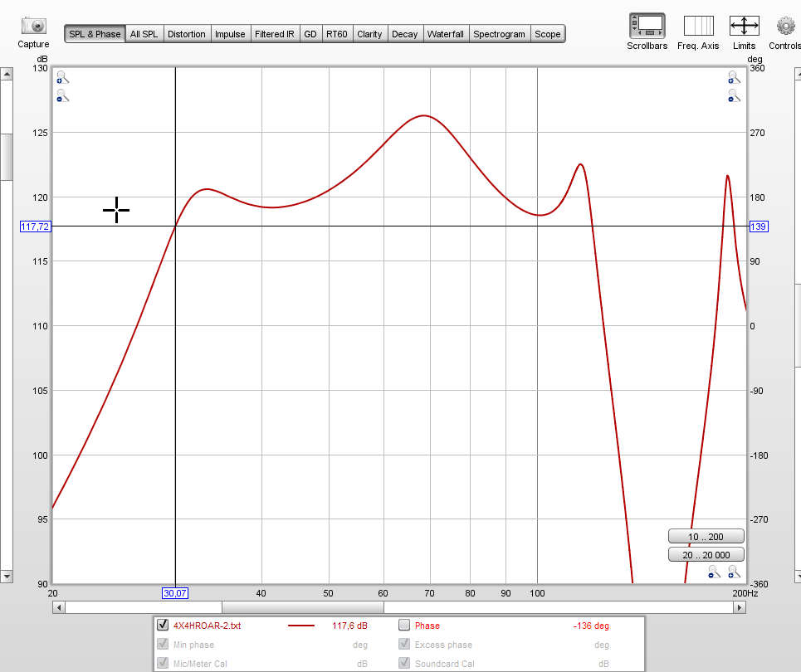Zoom in phase axis at top right
Screen dimensions: 801x672
tap(734, 77)
